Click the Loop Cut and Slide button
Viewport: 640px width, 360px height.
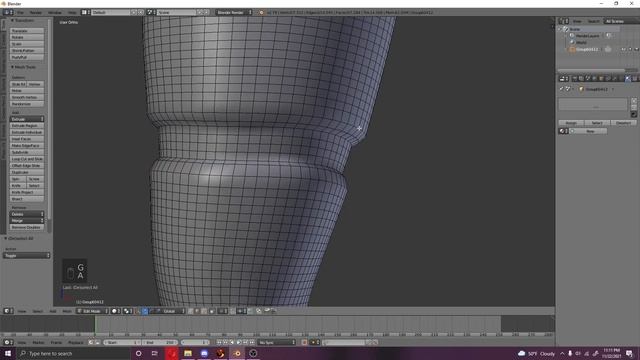click(27, 159)
